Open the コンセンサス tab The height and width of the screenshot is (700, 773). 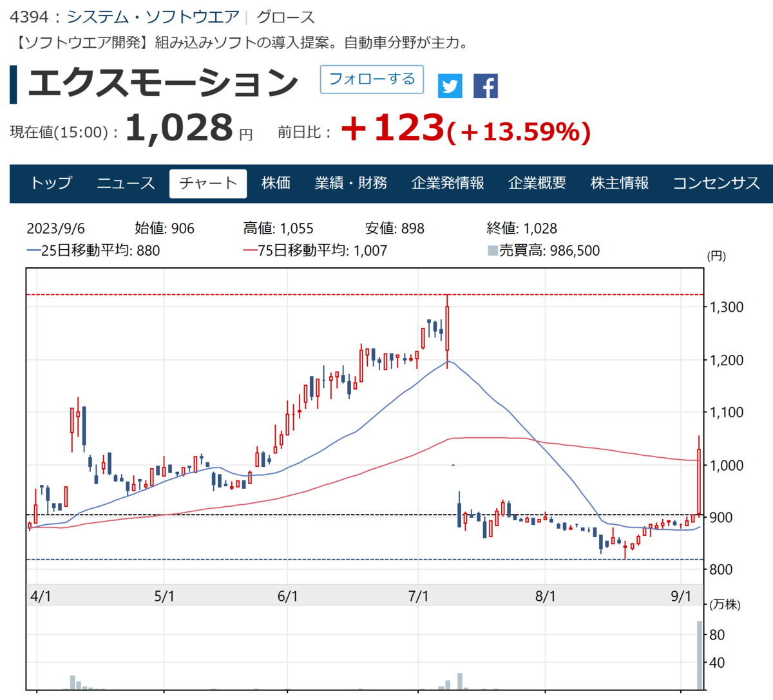716,184
